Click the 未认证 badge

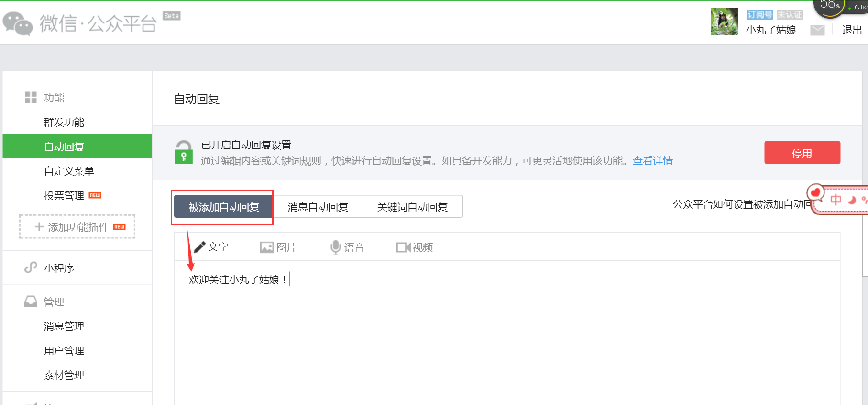(790, 14)
